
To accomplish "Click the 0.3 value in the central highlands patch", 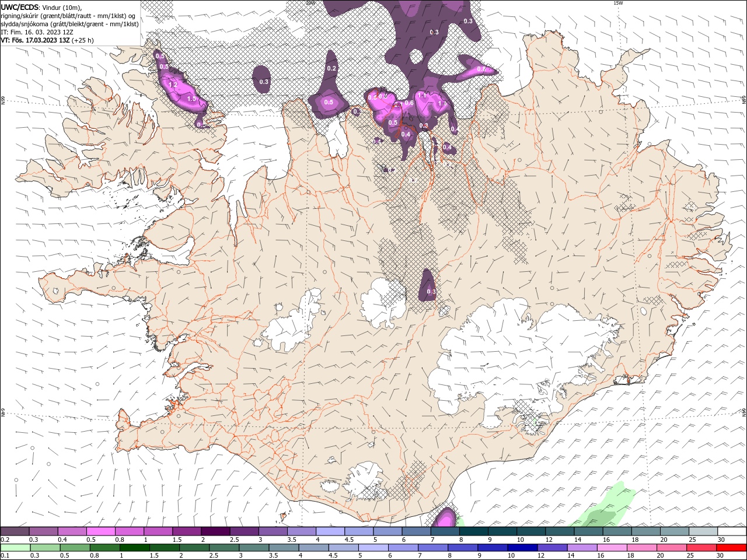I will tap(431, 292).
